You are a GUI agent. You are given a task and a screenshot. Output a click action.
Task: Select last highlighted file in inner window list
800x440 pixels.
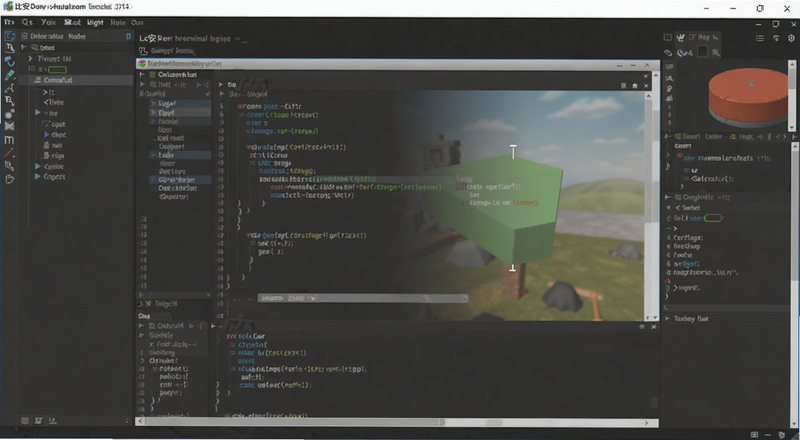pos(180,180)
